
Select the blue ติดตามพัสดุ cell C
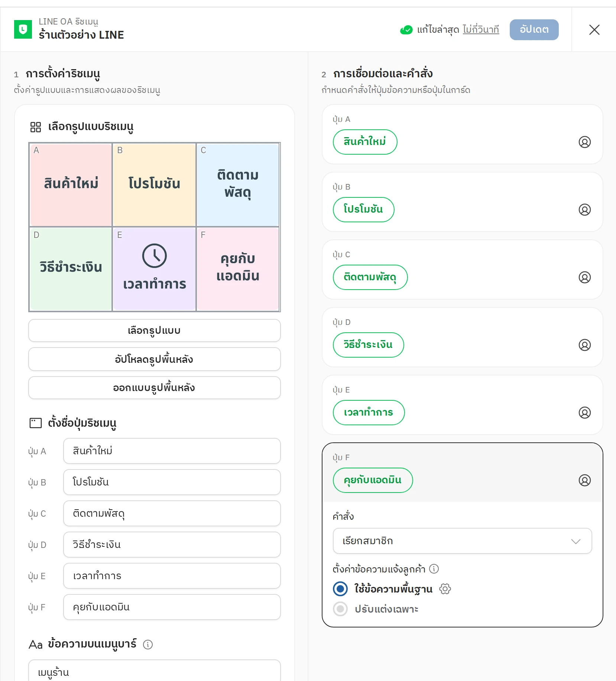point(238,185)
